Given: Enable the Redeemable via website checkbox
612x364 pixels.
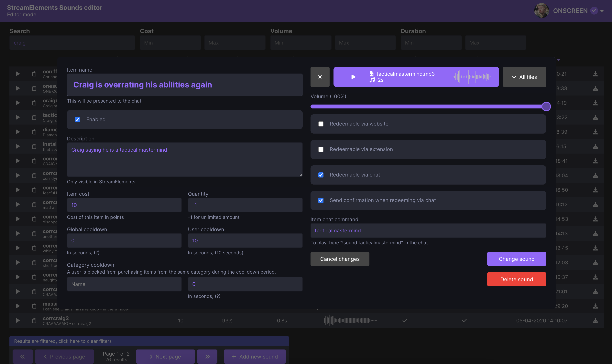Looking at the screenshot, I should point(321,124).
